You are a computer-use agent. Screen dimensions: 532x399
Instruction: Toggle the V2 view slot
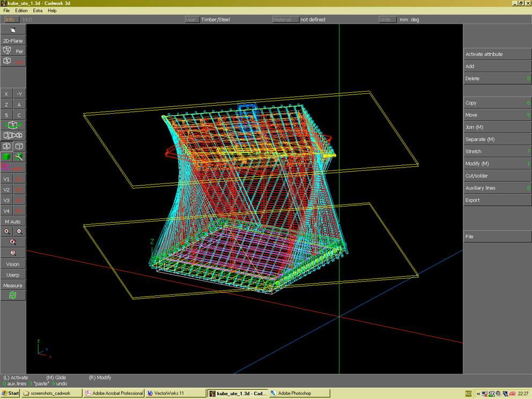(6, 189)
